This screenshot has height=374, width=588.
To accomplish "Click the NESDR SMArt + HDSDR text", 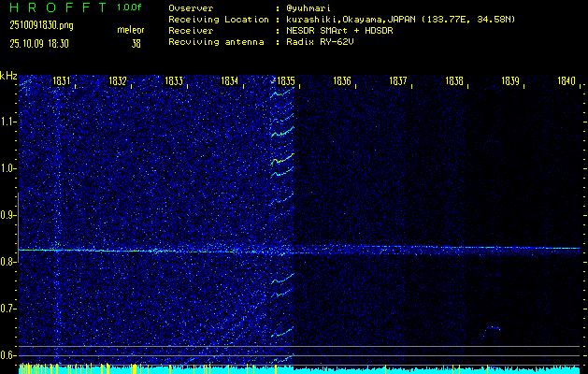I will click(339, 31).
